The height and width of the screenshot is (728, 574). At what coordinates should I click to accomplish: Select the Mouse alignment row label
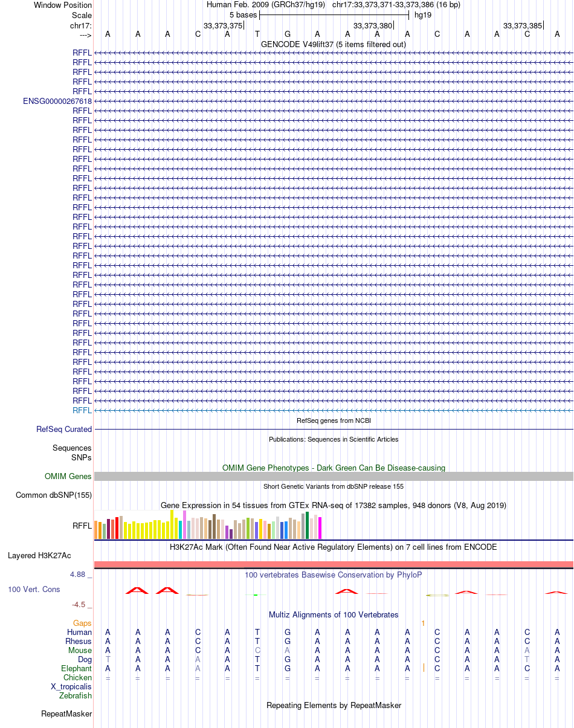(80, 650)
